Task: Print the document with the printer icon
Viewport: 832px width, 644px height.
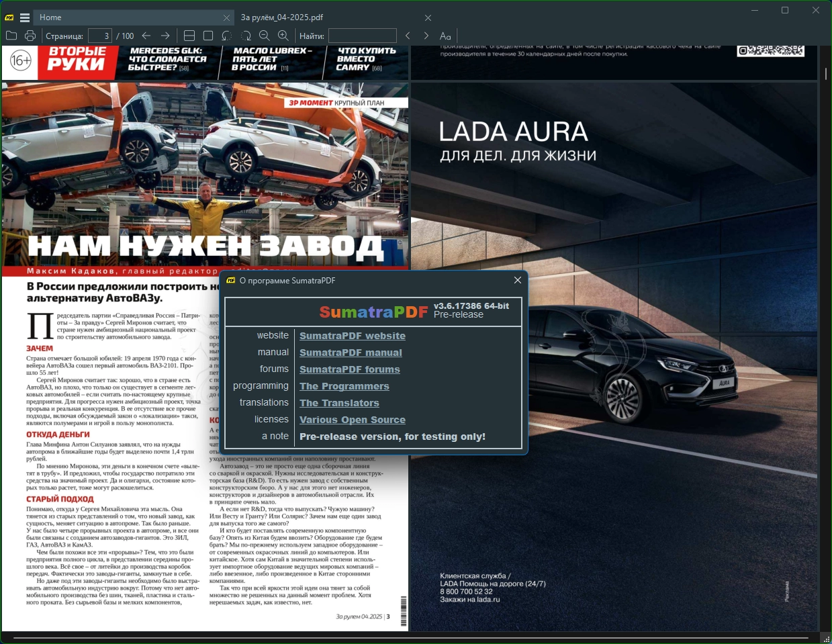Action: 30,36
